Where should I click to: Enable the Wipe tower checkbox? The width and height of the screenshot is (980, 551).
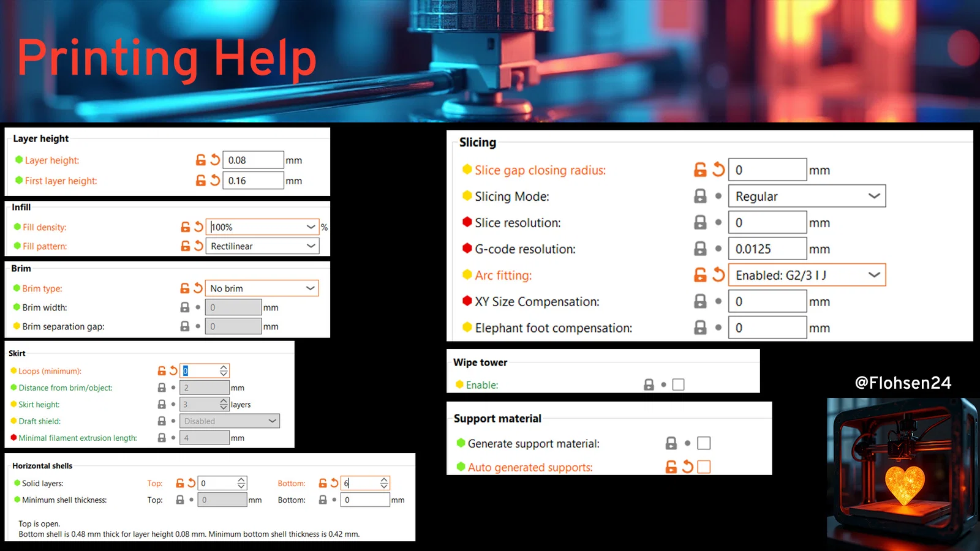(x=678, y=384)
